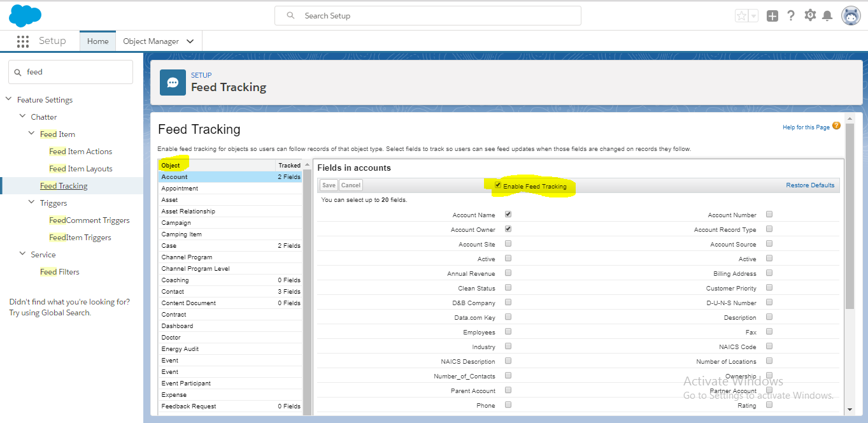
Task: Collapse the Triggers section chevron
Action: point(32,203)
